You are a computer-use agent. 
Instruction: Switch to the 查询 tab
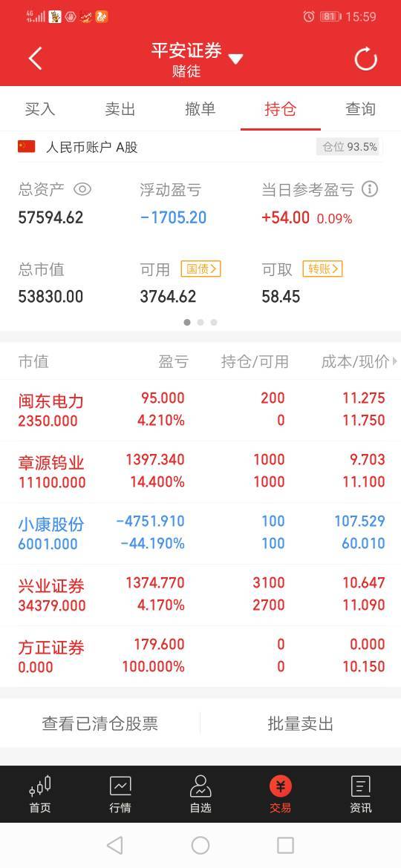pyautogui.click(x=361, y=109)
